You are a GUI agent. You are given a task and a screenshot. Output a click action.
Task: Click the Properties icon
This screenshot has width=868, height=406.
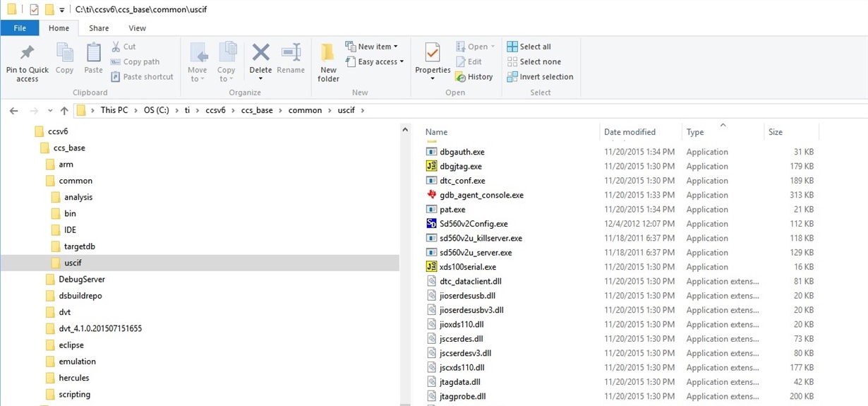click(433, 52)
